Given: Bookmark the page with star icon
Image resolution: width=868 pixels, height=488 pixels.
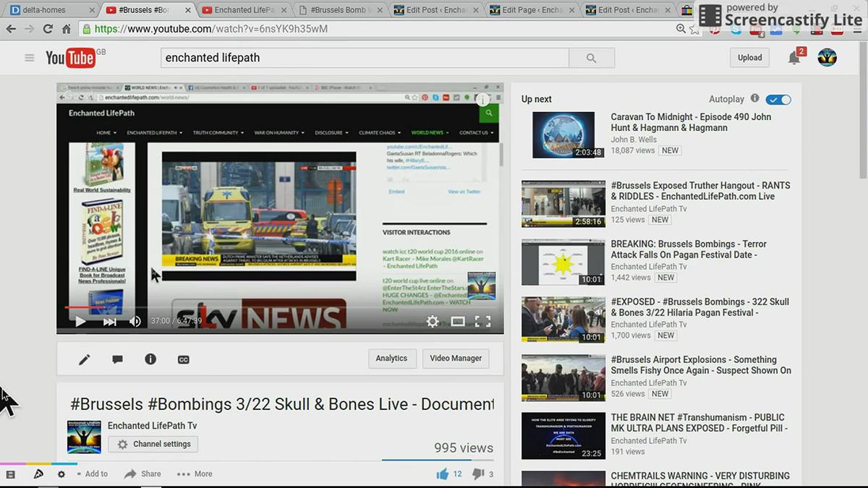Looking at the screenshot, I should tap(695, 29).
